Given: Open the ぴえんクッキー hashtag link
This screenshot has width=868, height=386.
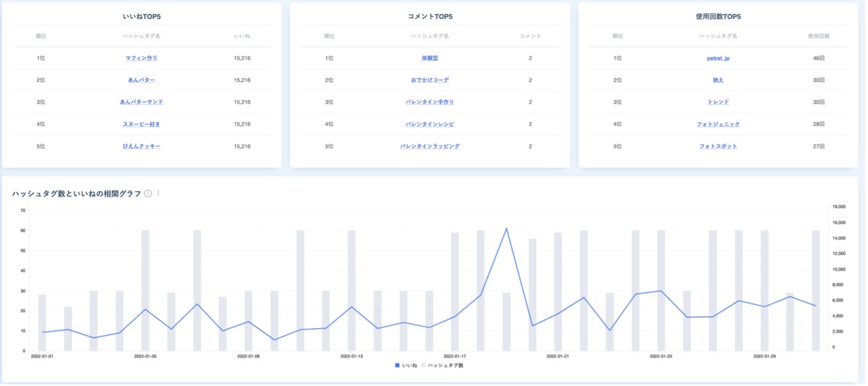Looking at the screenshot, I should coord(141,146).
